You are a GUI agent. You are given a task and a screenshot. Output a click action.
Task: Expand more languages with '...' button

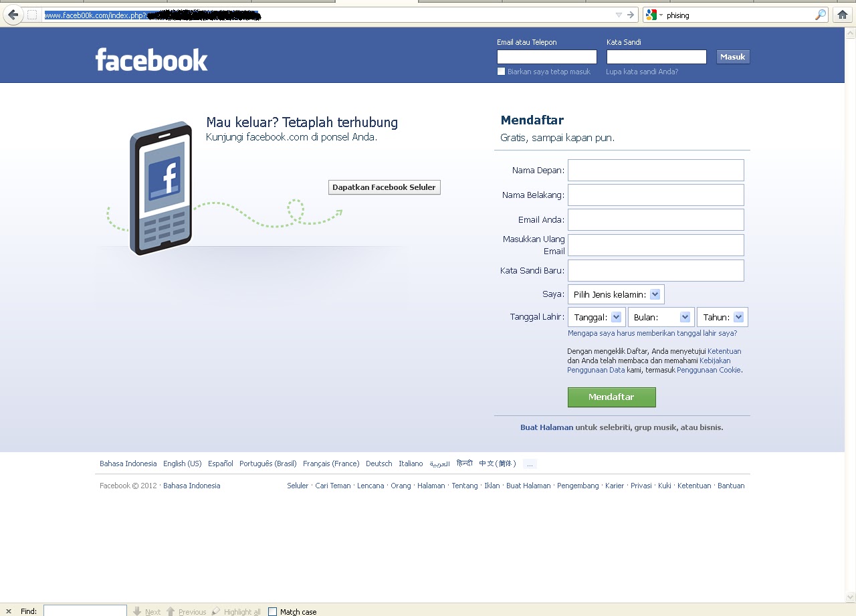coord(530,464)
